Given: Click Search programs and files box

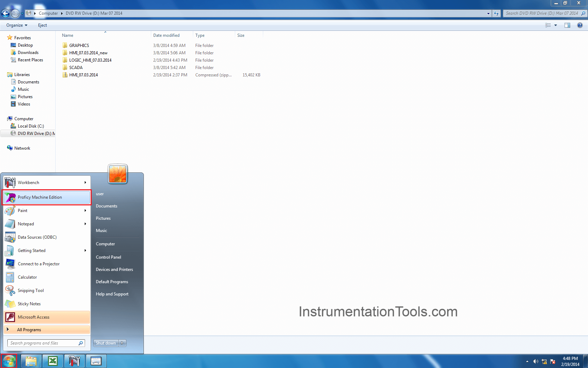Looking at the screenshot, I should point(46,343).
